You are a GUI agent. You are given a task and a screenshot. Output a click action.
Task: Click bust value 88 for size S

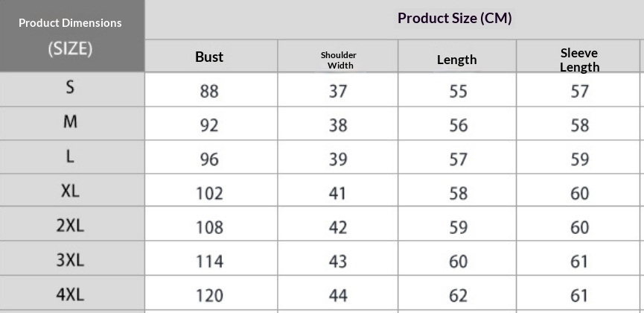(209, 92)
